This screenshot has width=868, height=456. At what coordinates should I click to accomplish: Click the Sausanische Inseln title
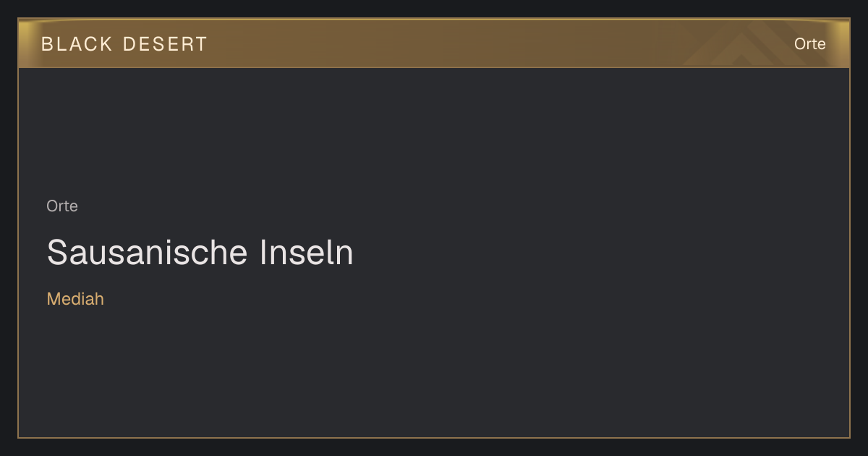[x=200, y=253]
